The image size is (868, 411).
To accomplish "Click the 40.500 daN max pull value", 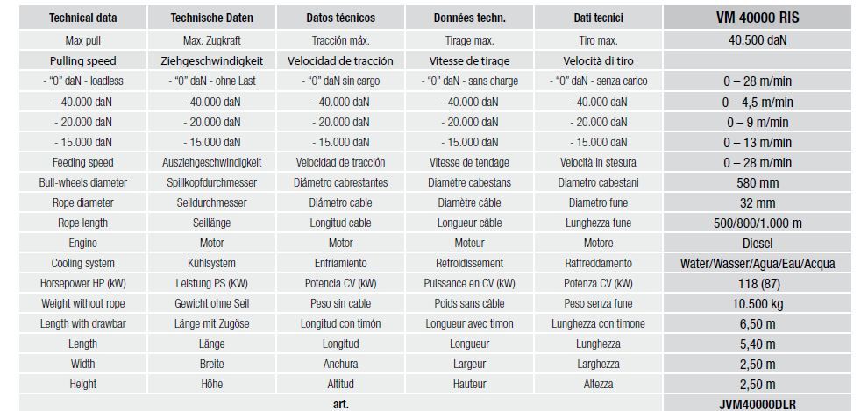I will pyautogui.click(x=758, y=39).
